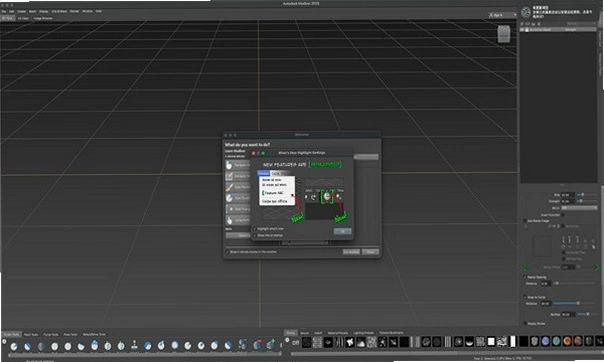Enable the Use Stamp Image checkbox
This screenshot has height=362, width=604.
pyautogui.click(x=525, y=221)
